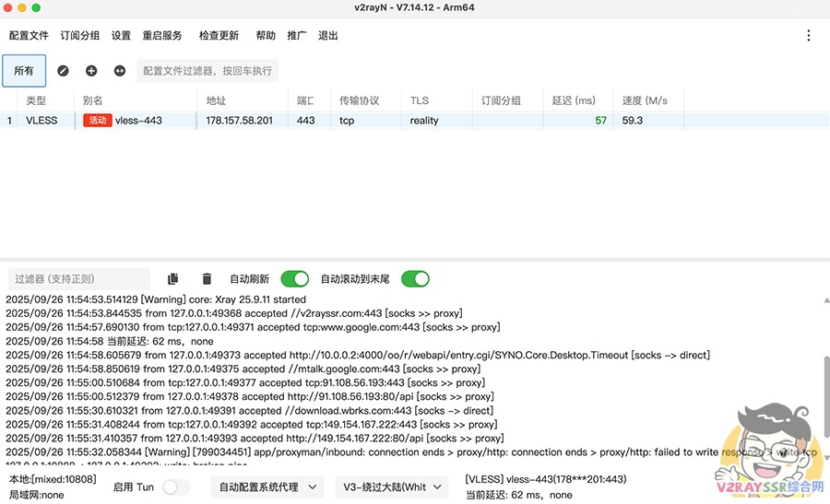Screen dimensions: 830x504
Task: Open the three-dot overflow menu
Action: click(x=809, y=36)
